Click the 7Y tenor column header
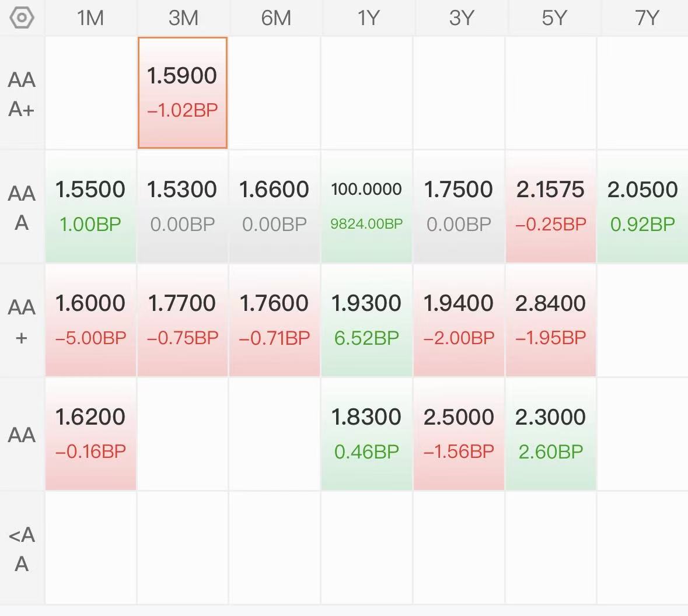The width and height of the screenshot is (688, 616). coord(646,18)
